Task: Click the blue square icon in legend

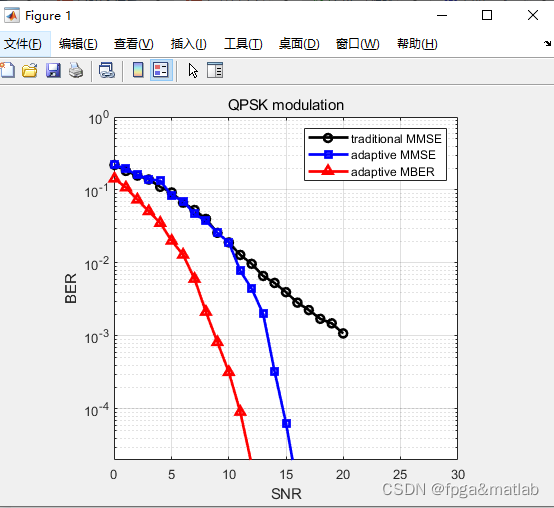Action: click(x=328, y=154)
